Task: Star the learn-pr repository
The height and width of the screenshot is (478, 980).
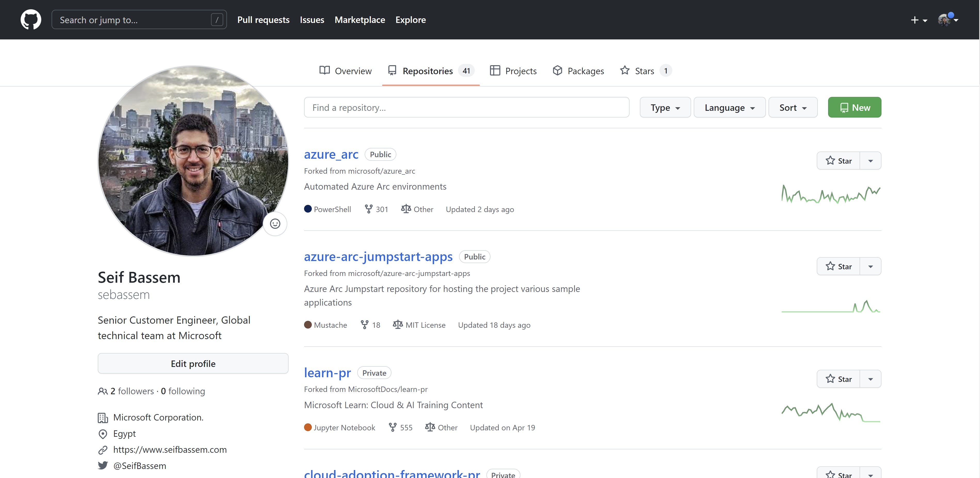Action: click(838, 379)
